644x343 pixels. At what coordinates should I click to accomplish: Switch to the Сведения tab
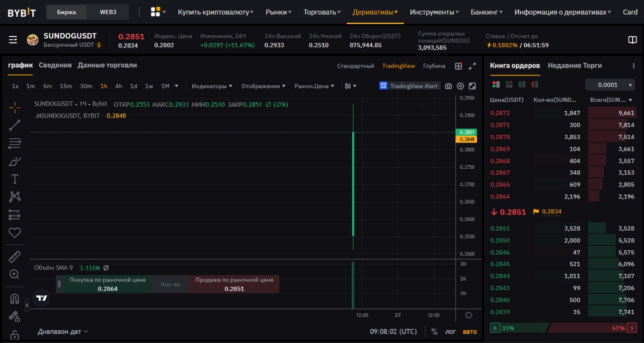point(55,65)
